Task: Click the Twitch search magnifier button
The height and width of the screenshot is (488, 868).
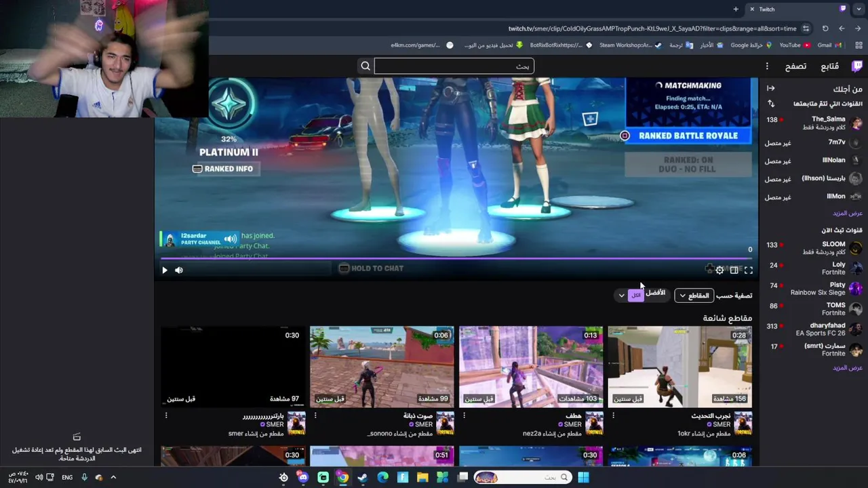Action: [x=366, y=66]
